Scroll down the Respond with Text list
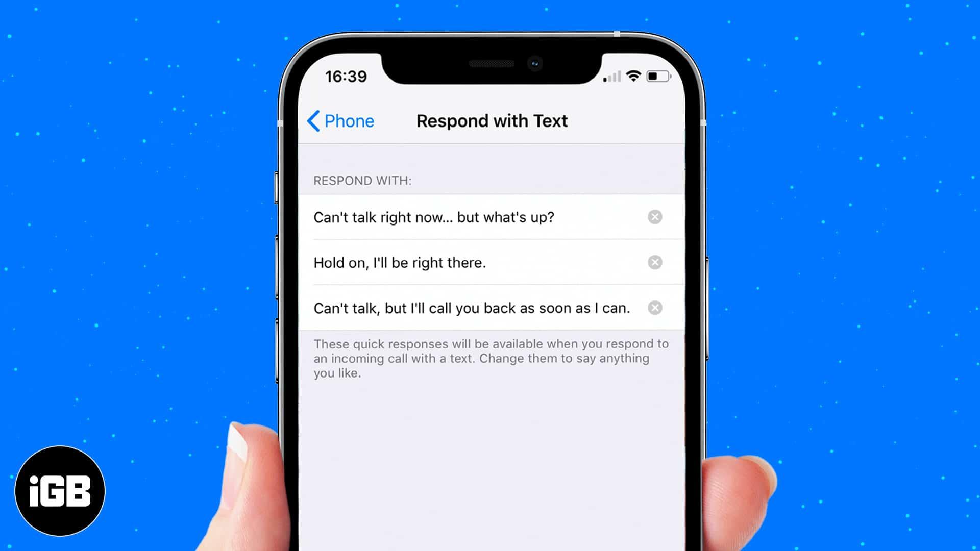Screen dimensions: 980x551 [x=490, y=262]
